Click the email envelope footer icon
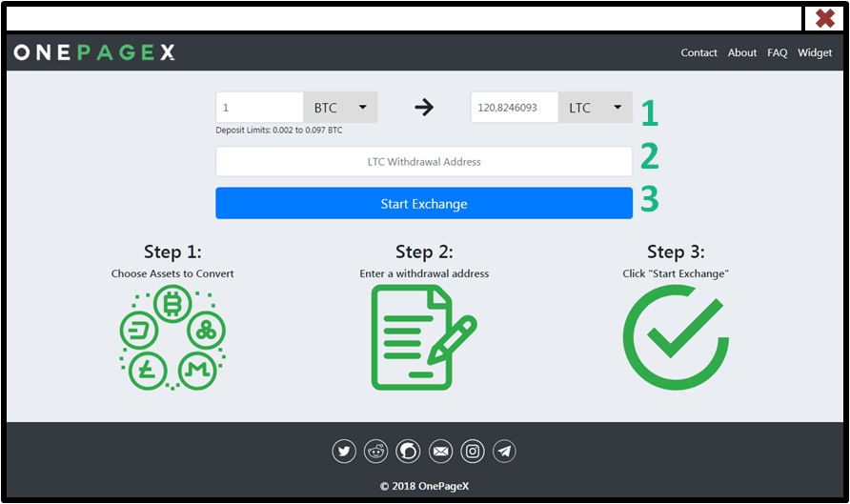The image size is (850, 504). pyautogui.click(x=440, y=451)
